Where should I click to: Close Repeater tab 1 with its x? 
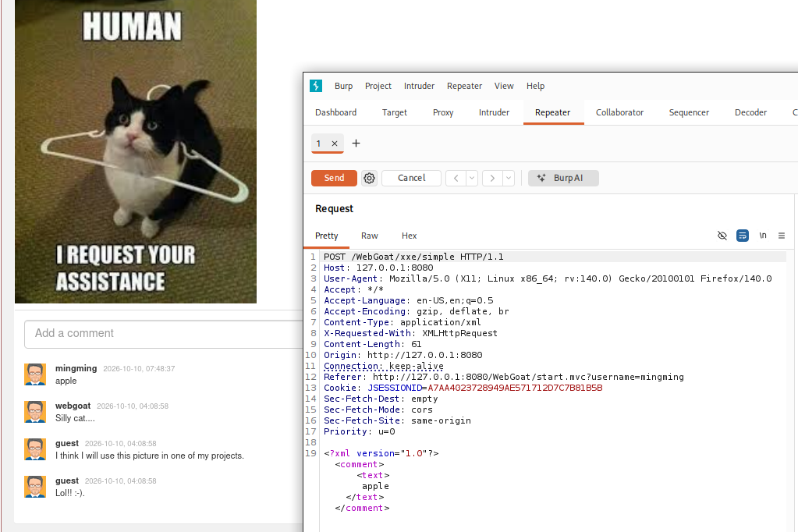coord(335,144)
